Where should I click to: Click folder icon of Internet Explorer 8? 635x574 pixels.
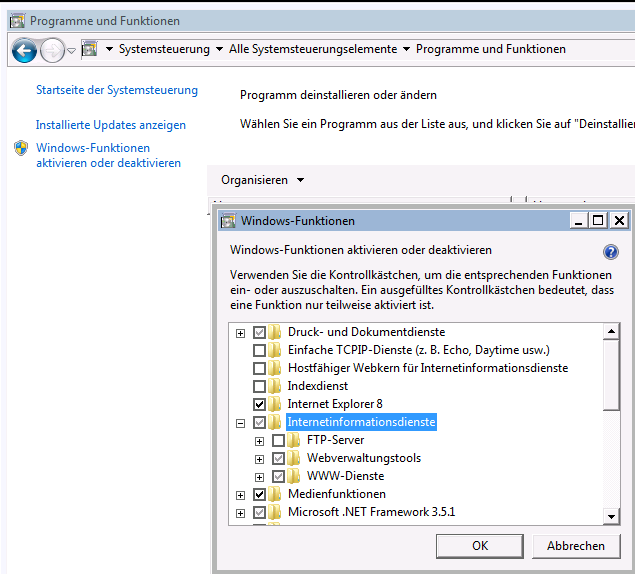pyautogui.click(x=275, y=404)
